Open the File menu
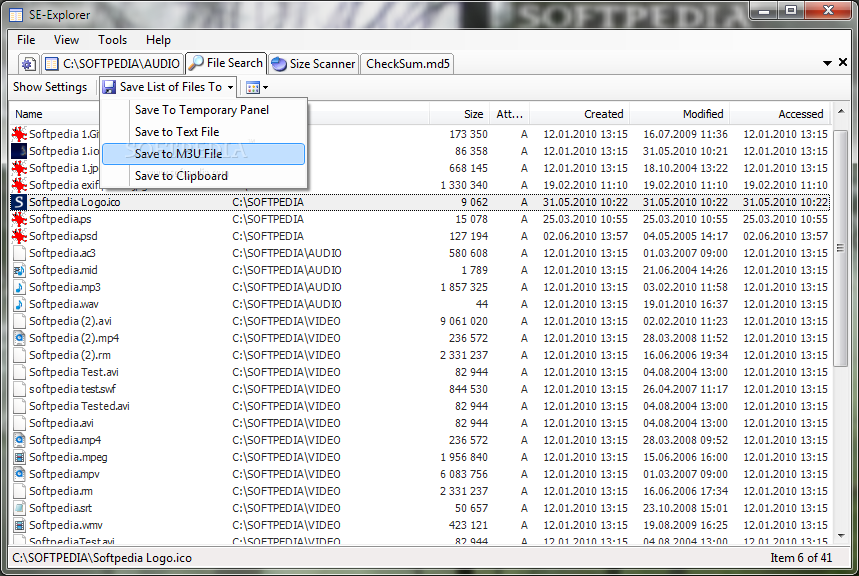859x576 pixels. point(26,40)
